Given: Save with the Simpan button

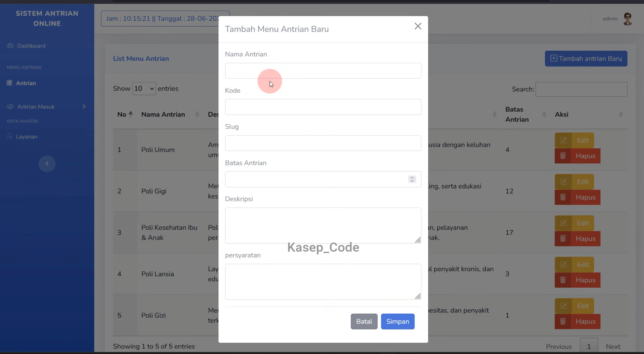Looking at the screenshot, I should 398,321.
